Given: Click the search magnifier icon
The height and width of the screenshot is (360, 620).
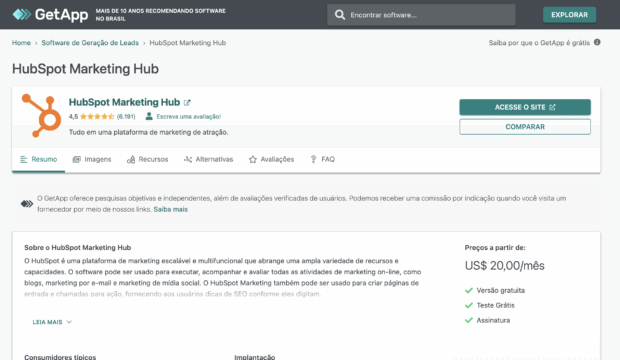Looking at the screenshot, I should pyautogui.click(x=340, y=15).
